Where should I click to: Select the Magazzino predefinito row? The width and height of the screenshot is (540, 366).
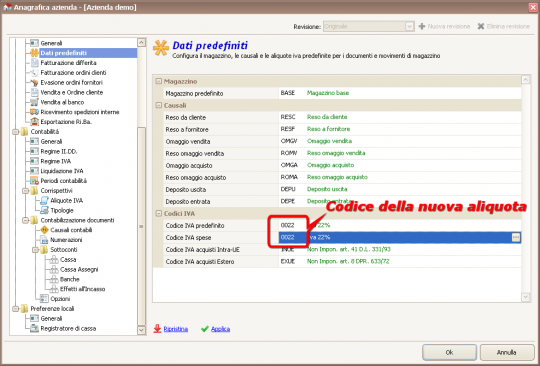[x=342, y=93]
